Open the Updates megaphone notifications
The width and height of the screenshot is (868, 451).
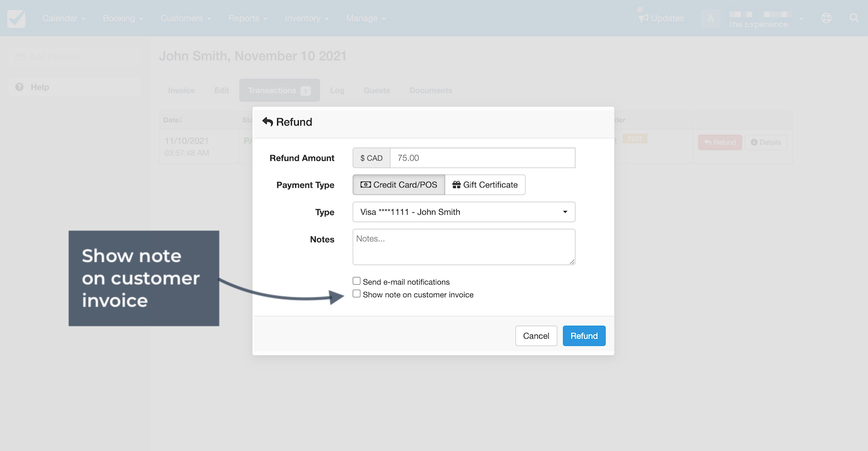[x=661, y=18]
